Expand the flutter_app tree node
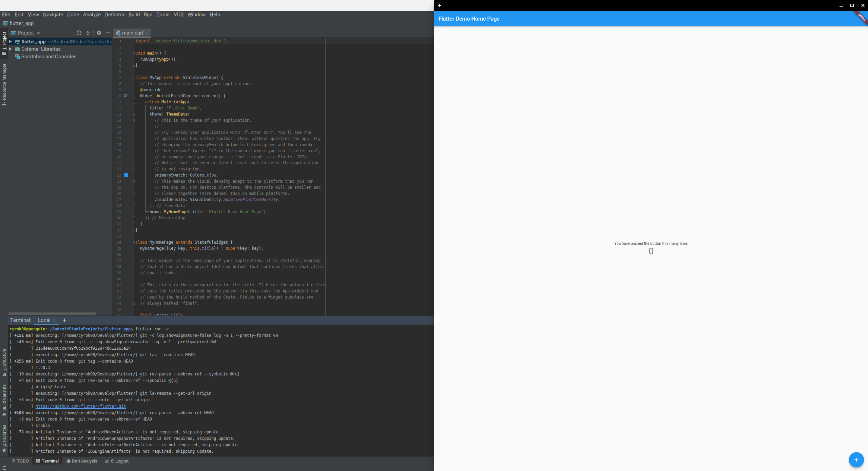 click(x=11, y=42)
